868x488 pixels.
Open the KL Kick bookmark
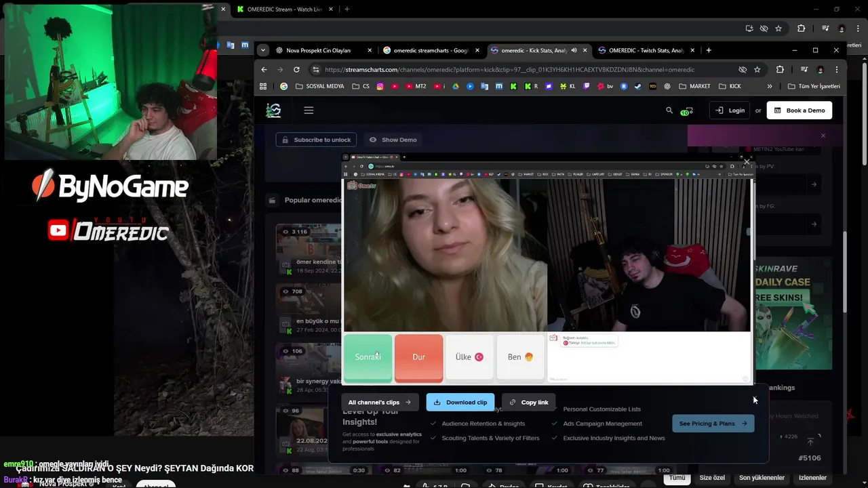click(x=567, y=86)
